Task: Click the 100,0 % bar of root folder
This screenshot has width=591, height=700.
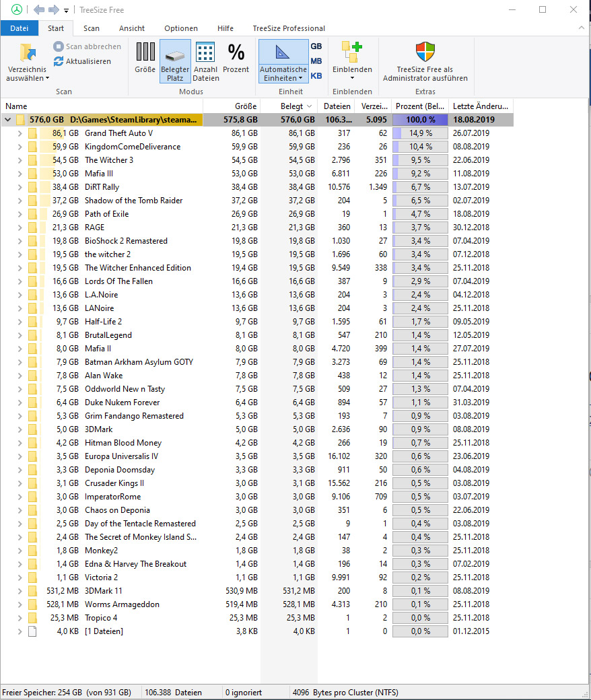Action: [420, 120]
